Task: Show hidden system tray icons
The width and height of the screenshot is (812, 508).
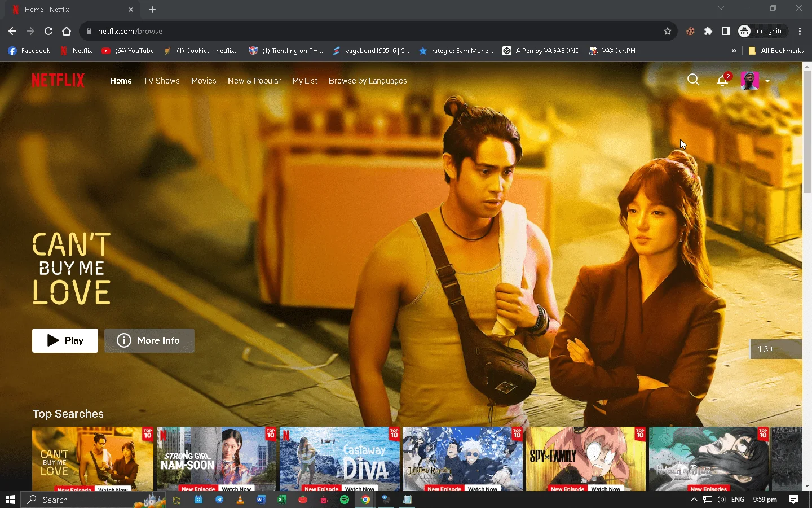Action: 694,500
